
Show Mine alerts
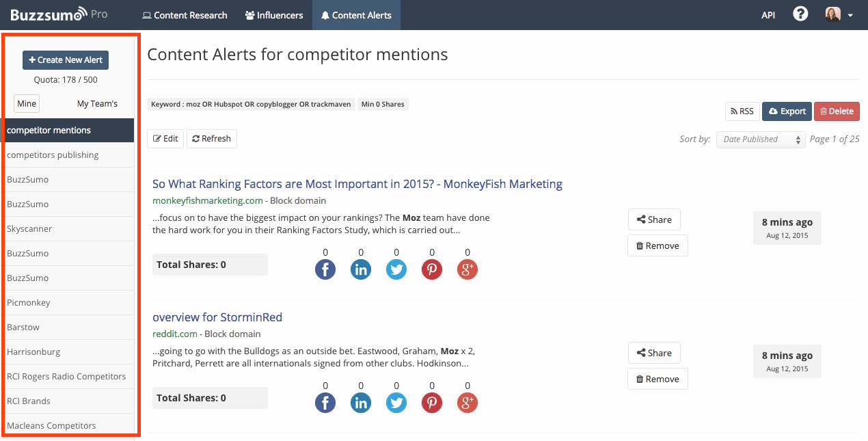click(x=27, y=103)
